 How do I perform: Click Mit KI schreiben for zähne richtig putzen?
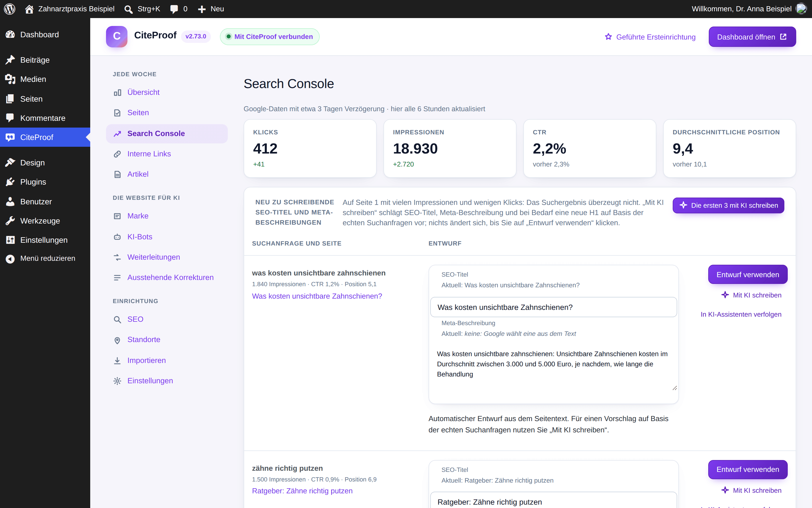click(752, 490)
